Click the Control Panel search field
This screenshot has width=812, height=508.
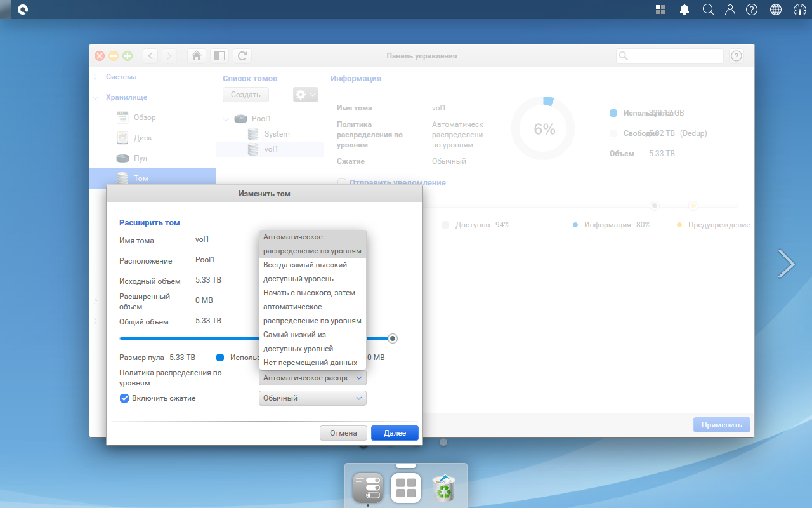(x=670, y=56)
